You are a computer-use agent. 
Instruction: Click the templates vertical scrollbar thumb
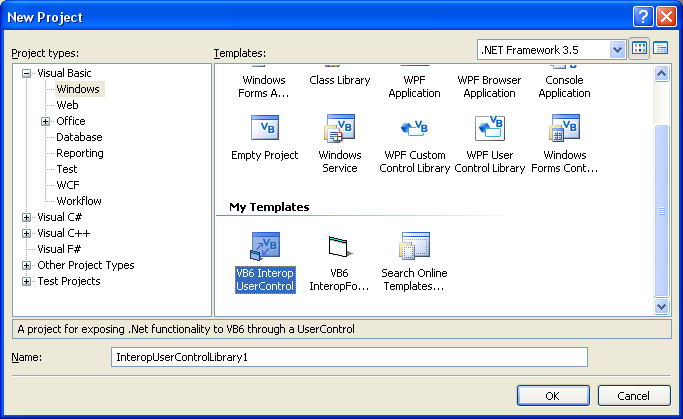pos(661,210)
